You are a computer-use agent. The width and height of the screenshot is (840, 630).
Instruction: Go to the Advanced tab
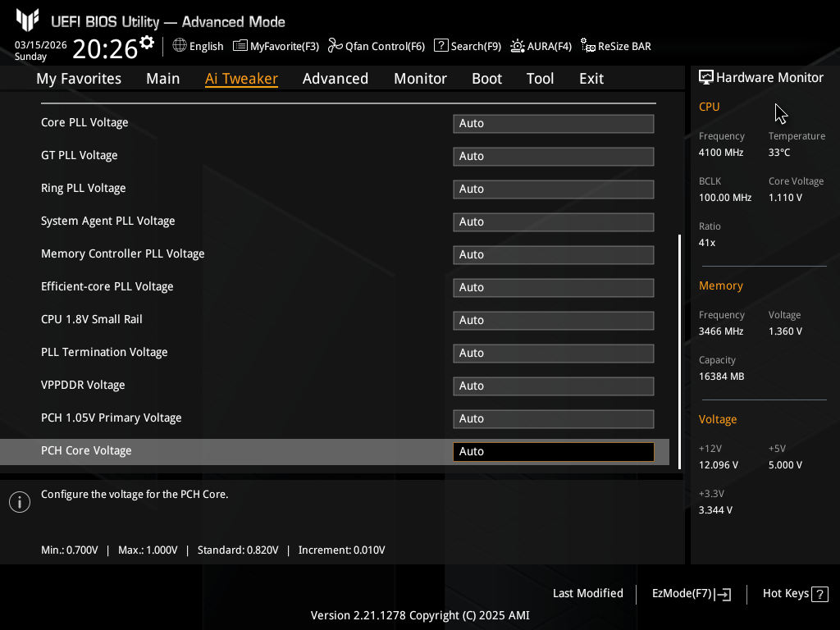[x=336, y=79]
